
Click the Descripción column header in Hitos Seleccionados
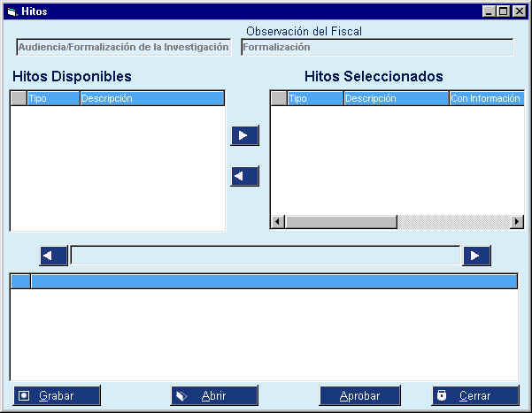[397, 98]
